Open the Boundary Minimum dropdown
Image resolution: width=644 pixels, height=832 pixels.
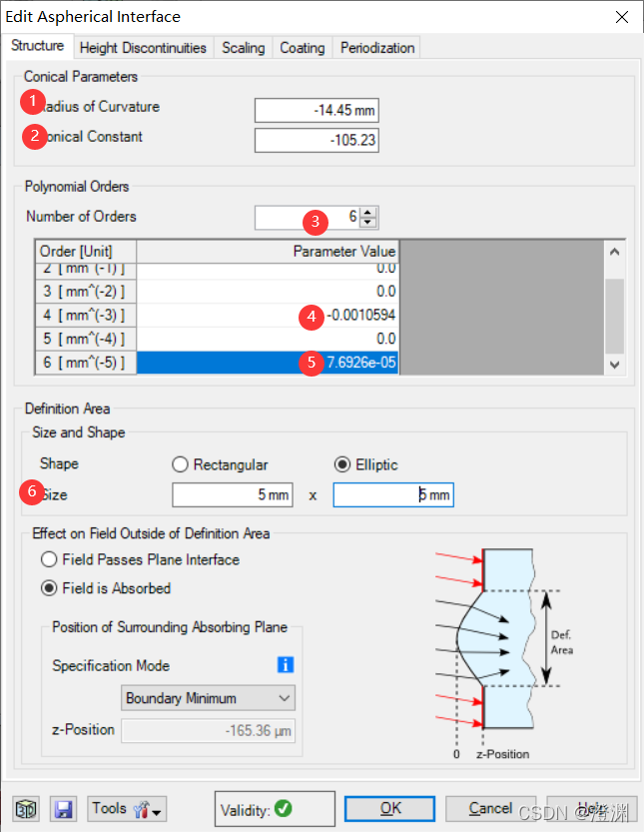[x=208, y=698]
